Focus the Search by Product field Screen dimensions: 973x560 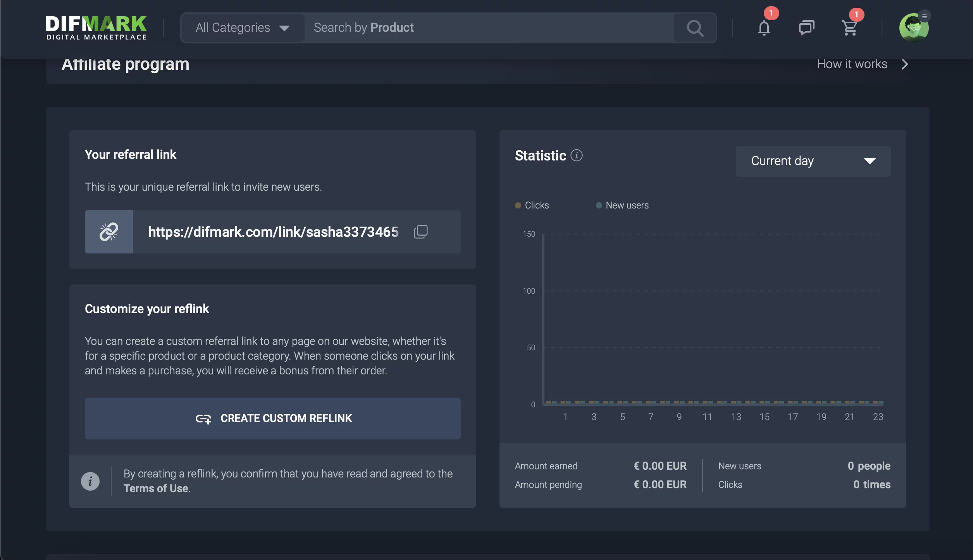[x=488, y=28]
